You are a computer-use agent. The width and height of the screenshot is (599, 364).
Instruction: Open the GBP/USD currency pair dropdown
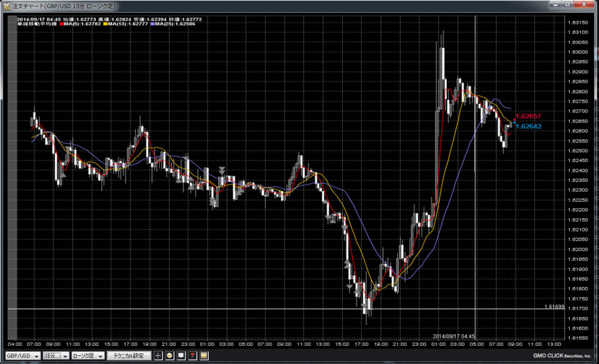tap(22, 355)
